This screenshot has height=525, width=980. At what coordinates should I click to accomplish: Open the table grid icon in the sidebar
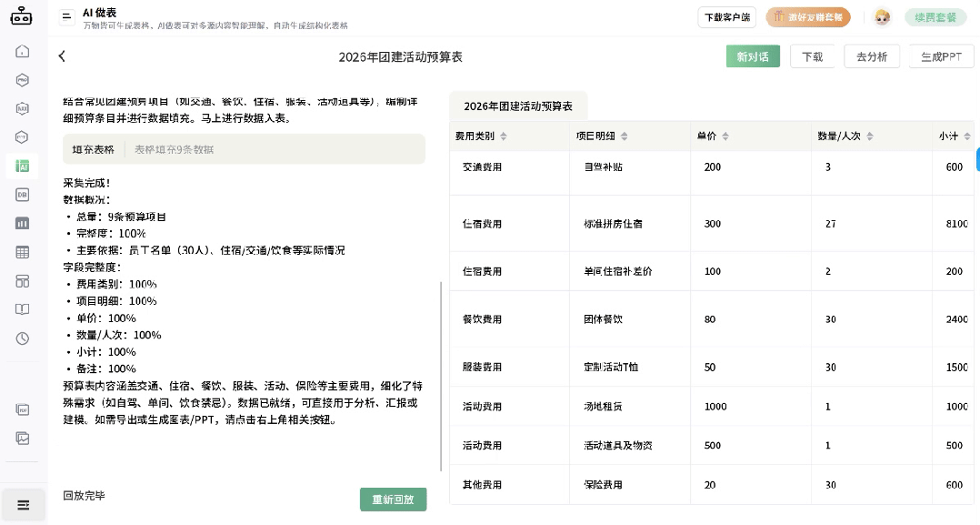click(22, 251)
